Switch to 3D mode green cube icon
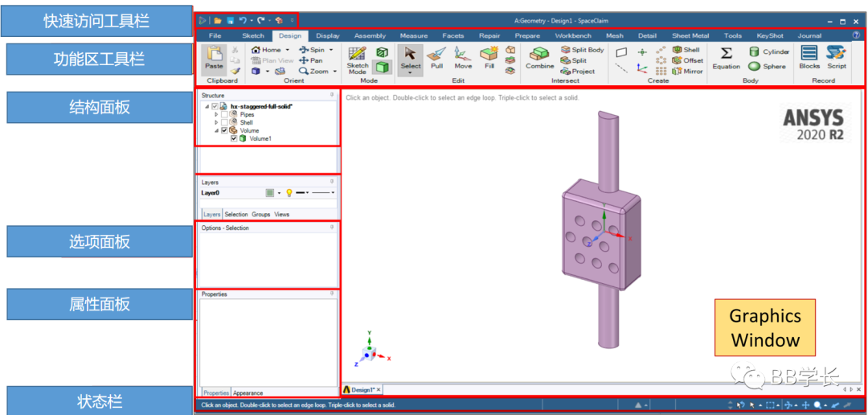This screenshot has height=415, width=868. point(382,67)
